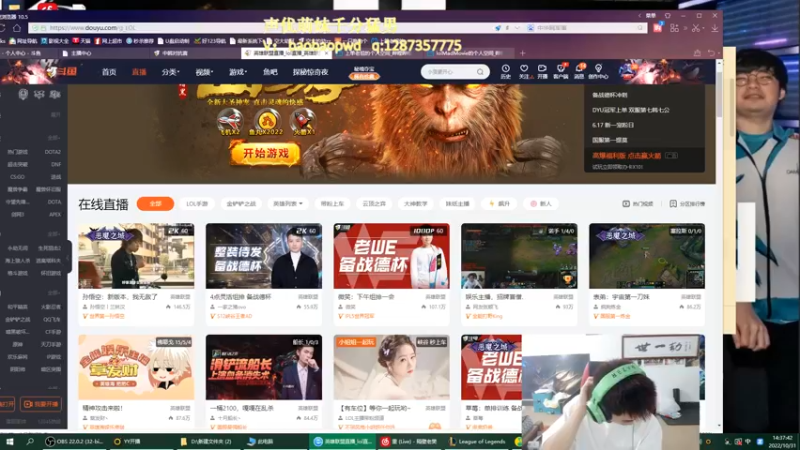This screenshot has height=450, width=800.
Task: Select the 大神教学 filter pill
Action: pos(415,204)
